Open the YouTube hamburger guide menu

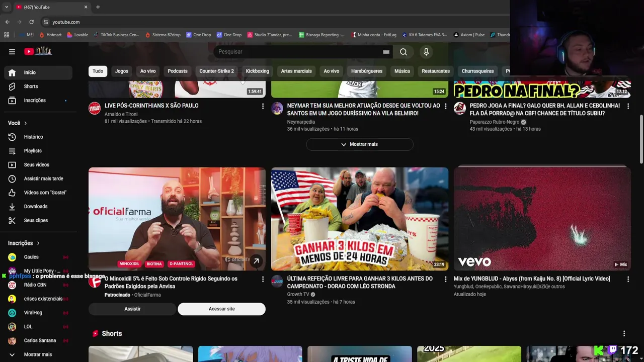12,51
